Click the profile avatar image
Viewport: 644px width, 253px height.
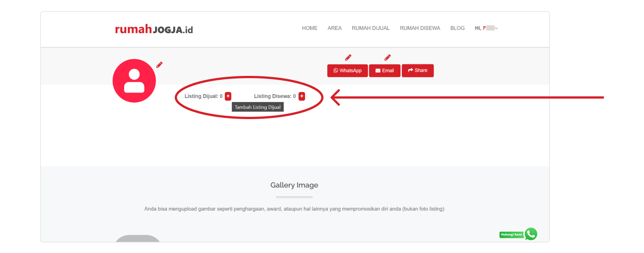(134, 81)
